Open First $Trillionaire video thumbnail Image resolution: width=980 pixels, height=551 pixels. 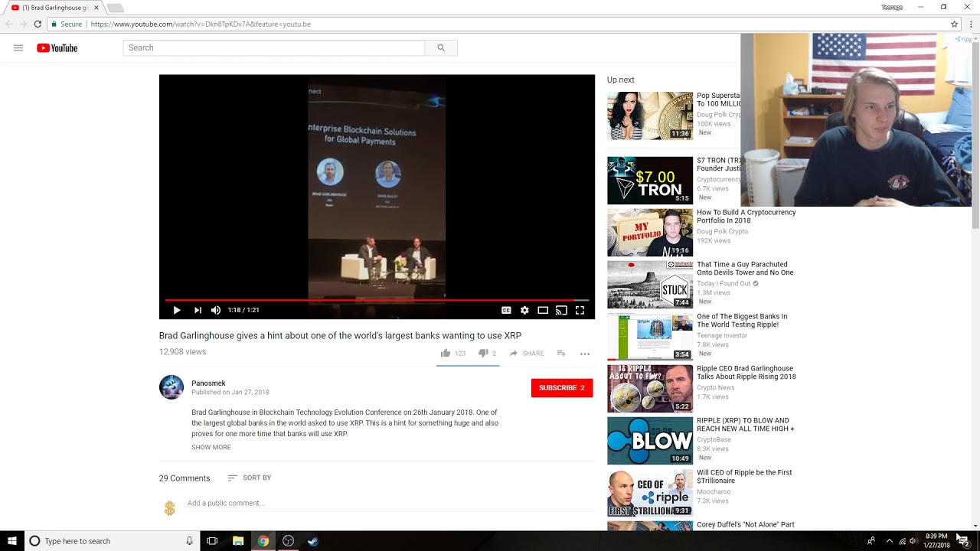[x=650, y=493]
